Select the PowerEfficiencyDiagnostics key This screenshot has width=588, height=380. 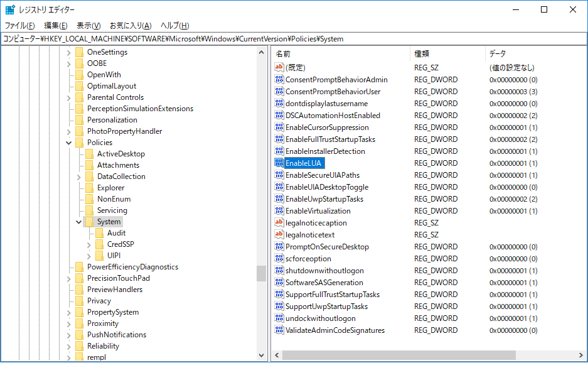[133, 266]
